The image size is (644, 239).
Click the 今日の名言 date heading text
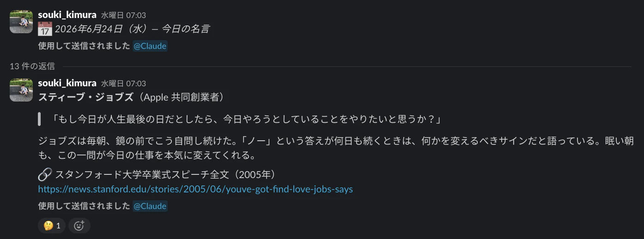132,29
